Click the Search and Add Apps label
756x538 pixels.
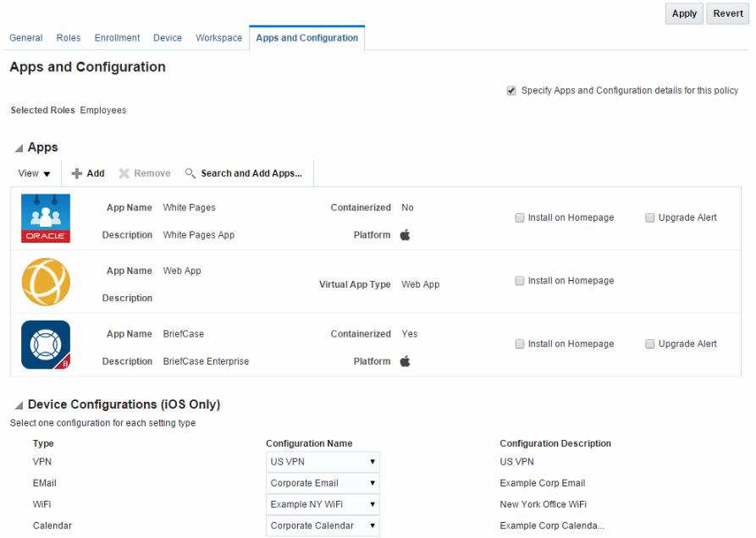click(x=251, y=173)
